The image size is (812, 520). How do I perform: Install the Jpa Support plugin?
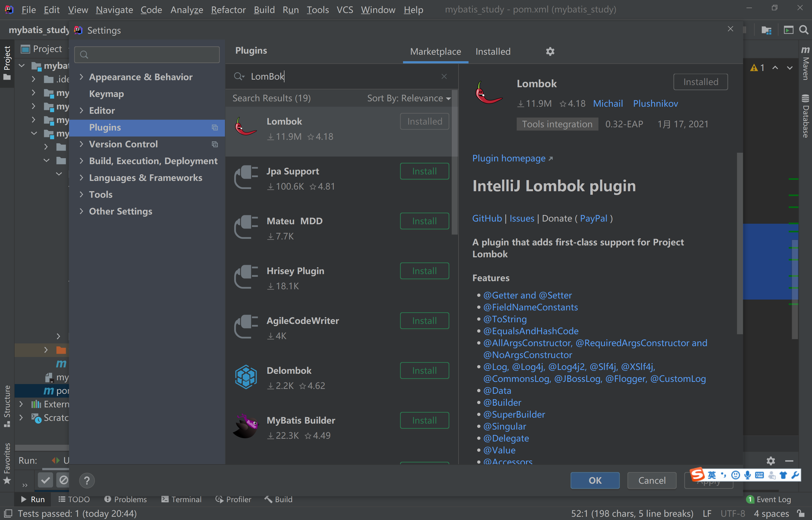click(x=424, y=171)
